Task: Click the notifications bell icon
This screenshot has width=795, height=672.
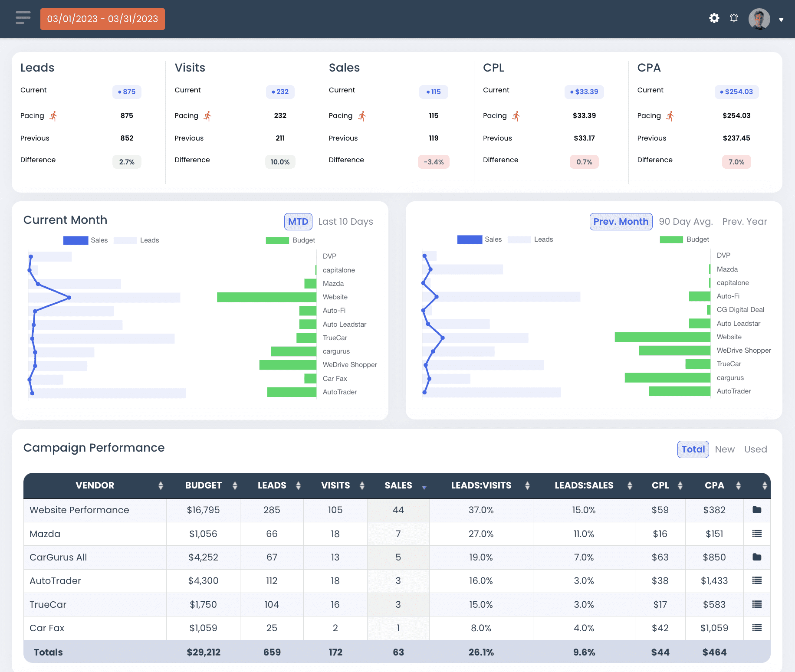Action: 734,18
